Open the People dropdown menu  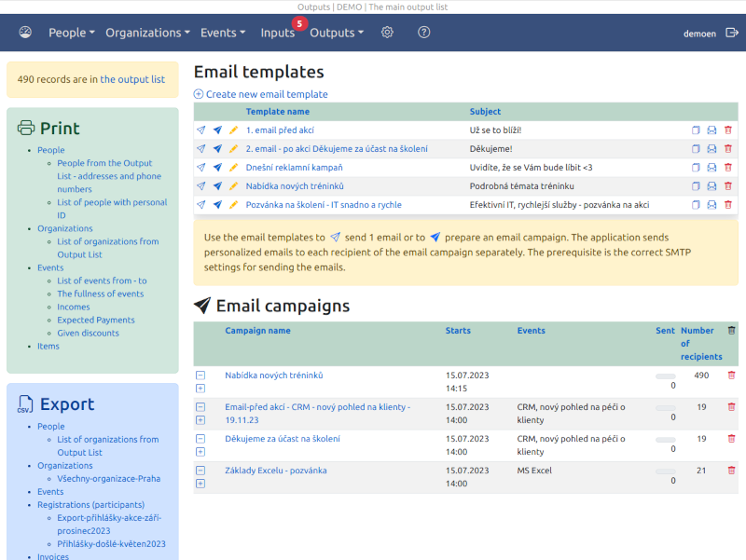[x=72, y=33]
